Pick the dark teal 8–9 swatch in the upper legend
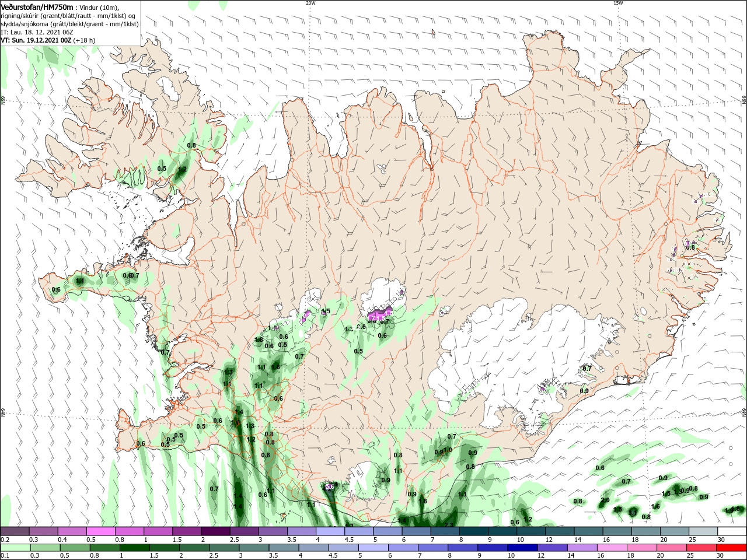The height and width of the screenshot is (560, 747). coord(474,531)
